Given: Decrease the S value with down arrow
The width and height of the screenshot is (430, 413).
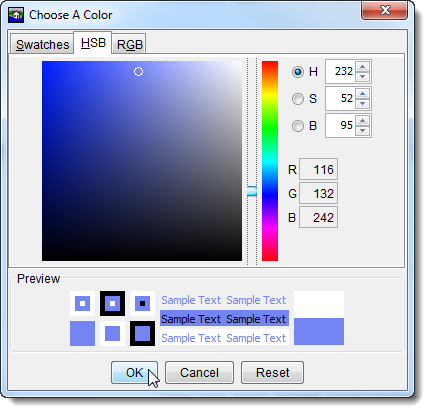Looking at the screenshot, I should [362, 104].
